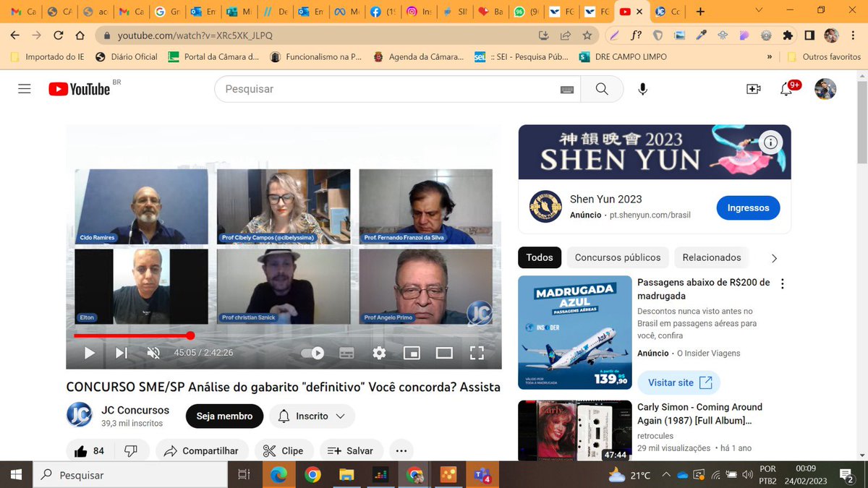Go back in browser navigation
This screenshot has width=868, height=488.
[14, 35]
